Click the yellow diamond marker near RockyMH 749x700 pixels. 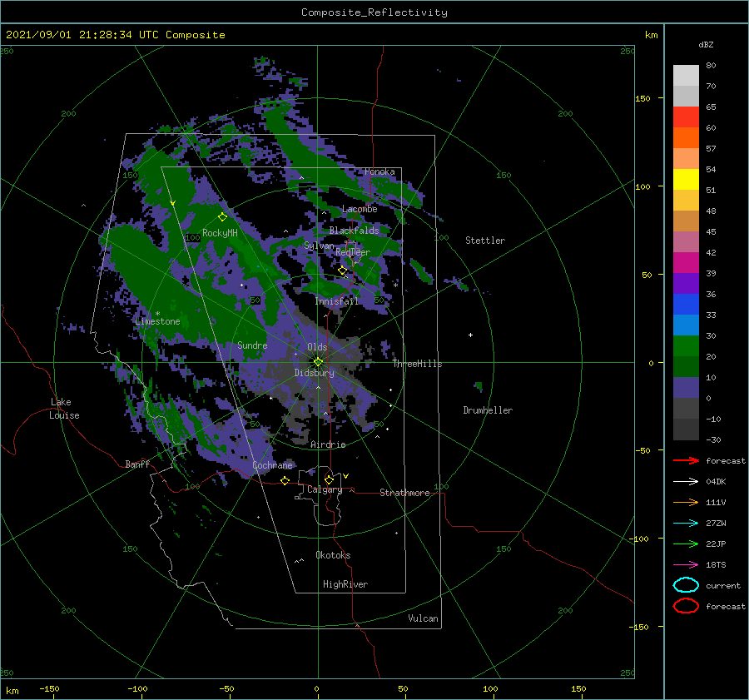click(222, 217)
